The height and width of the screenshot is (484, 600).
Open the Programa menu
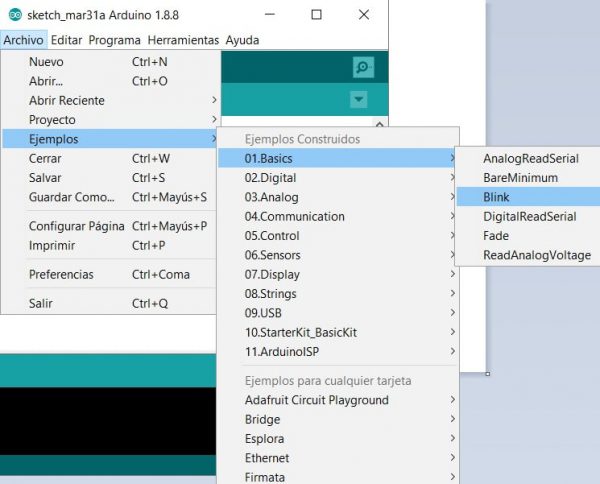click(114, 40)
